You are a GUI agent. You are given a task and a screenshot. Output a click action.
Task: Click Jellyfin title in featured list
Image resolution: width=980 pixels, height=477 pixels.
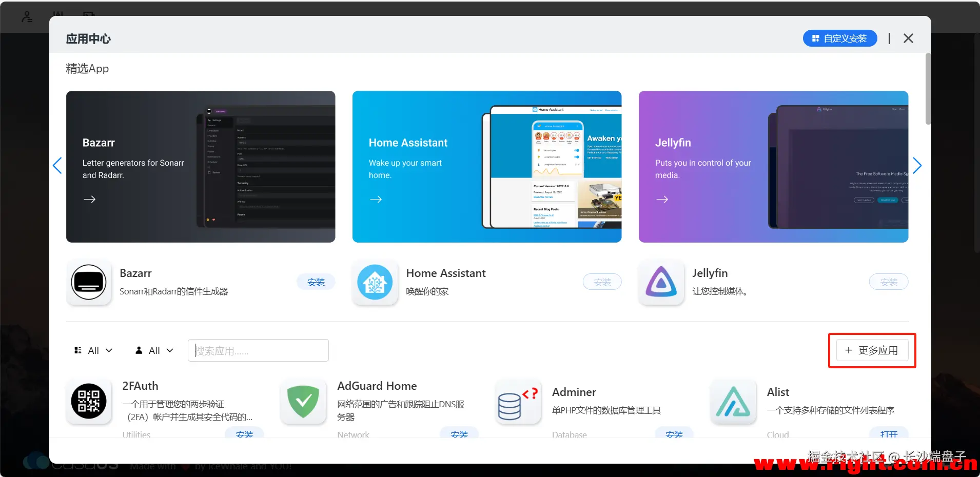710,273
